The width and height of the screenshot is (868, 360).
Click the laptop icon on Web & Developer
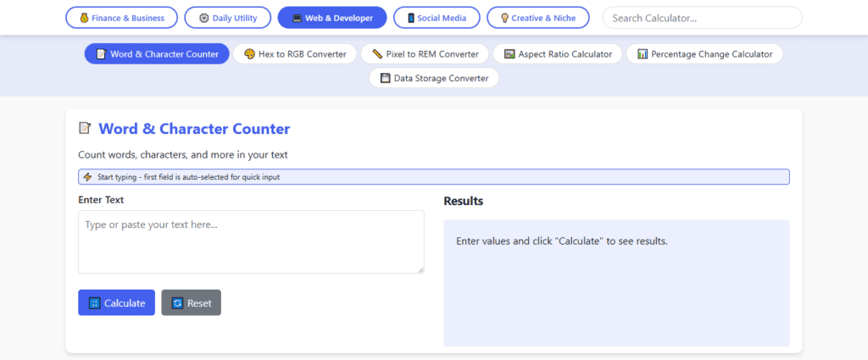tap(297, 19)
